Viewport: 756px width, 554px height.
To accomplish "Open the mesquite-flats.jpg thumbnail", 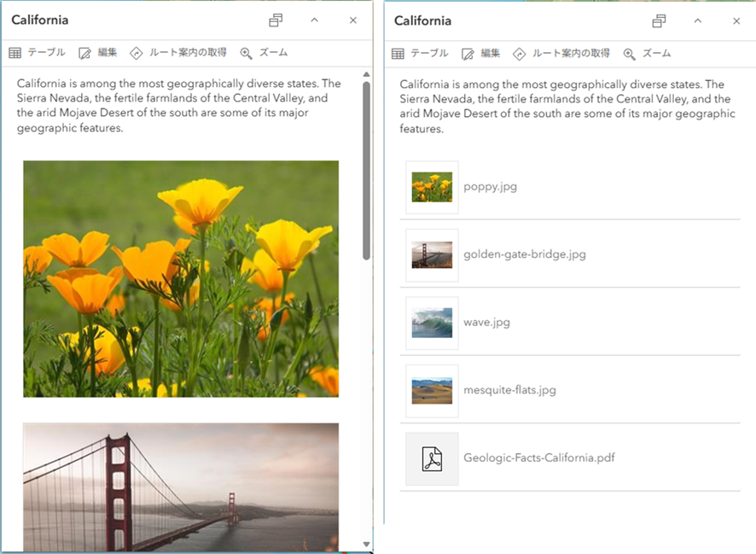I will (x=432, y=391).
